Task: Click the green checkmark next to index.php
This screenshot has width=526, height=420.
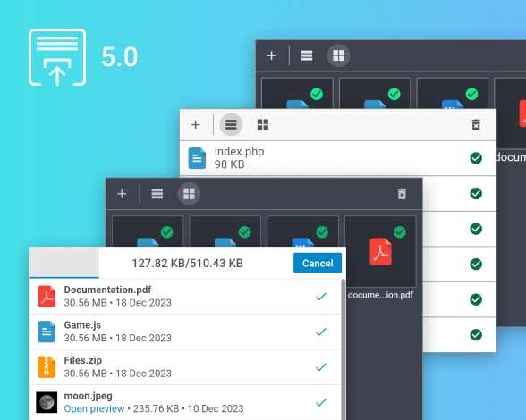Action: (x=476, y=158)
